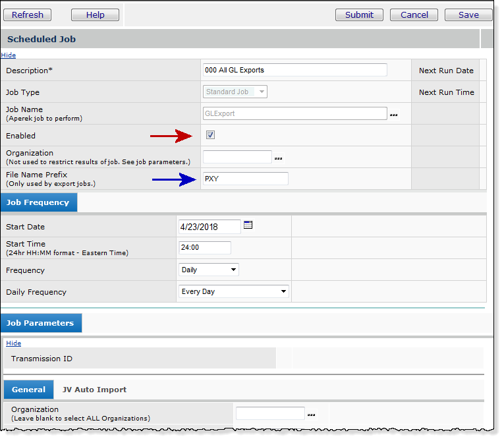
Task: Click Hide link under Job Parameters
Action: coord(13,343)
